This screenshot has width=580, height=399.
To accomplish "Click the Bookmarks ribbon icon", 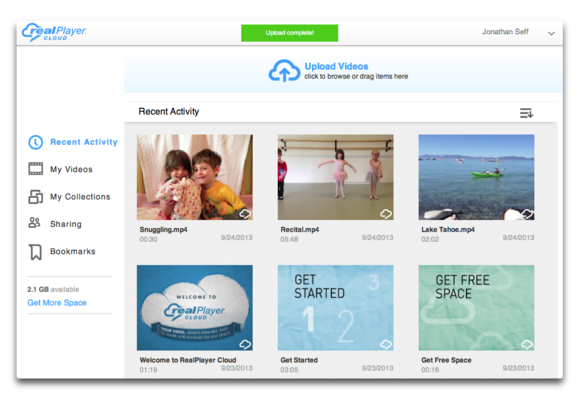I will [36, 252].
